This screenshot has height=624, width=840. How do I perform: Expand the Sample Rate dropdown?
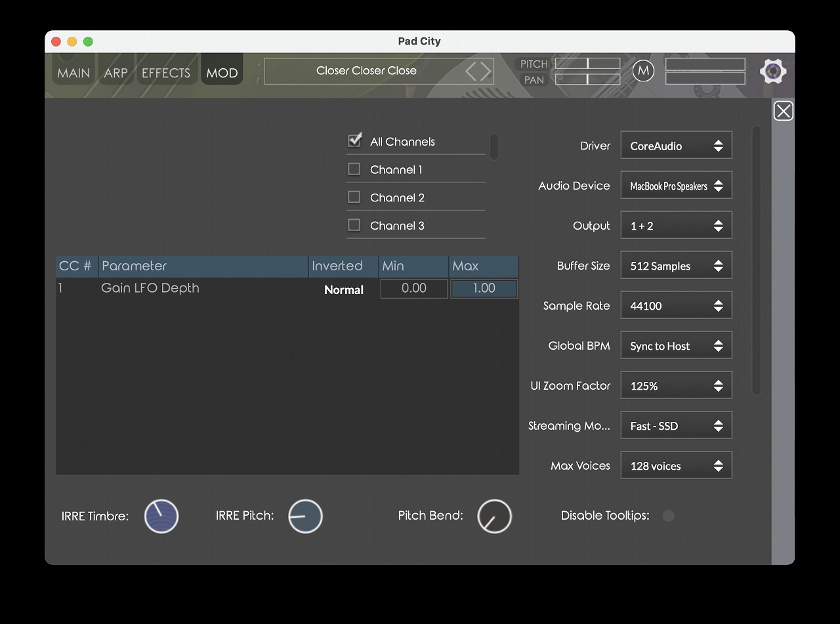(676, 306)
